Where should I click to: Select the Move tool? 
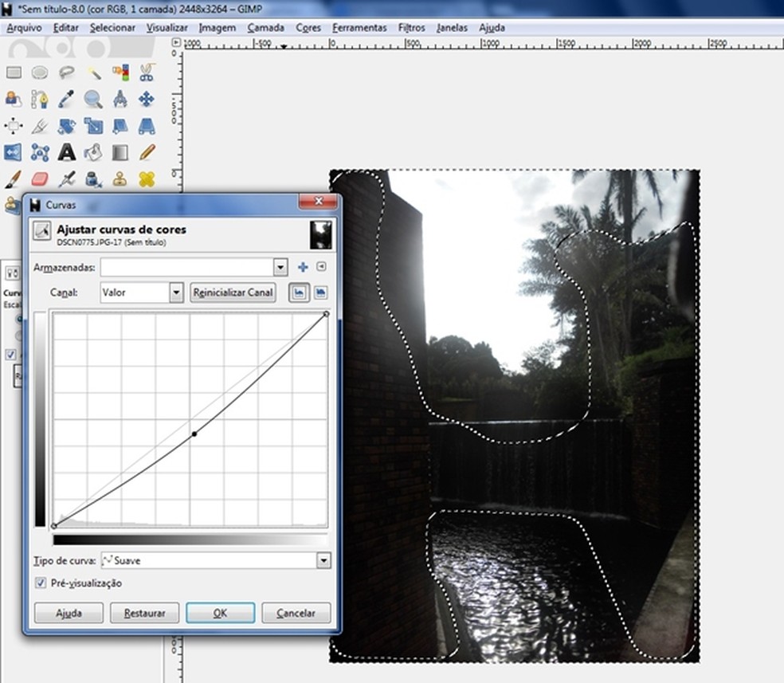click(x=147, y=100)
